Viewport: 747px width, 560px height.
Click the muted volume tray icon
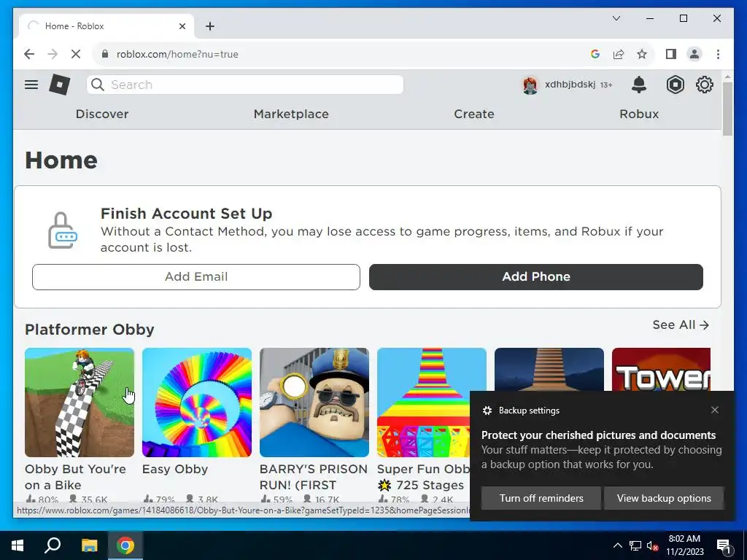653,545
